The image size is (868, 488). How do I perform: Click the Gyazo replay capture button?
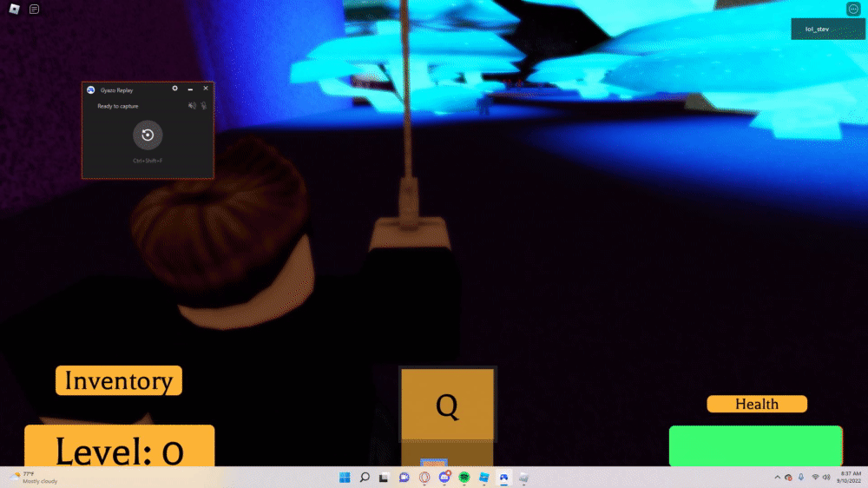coord(148,135)
